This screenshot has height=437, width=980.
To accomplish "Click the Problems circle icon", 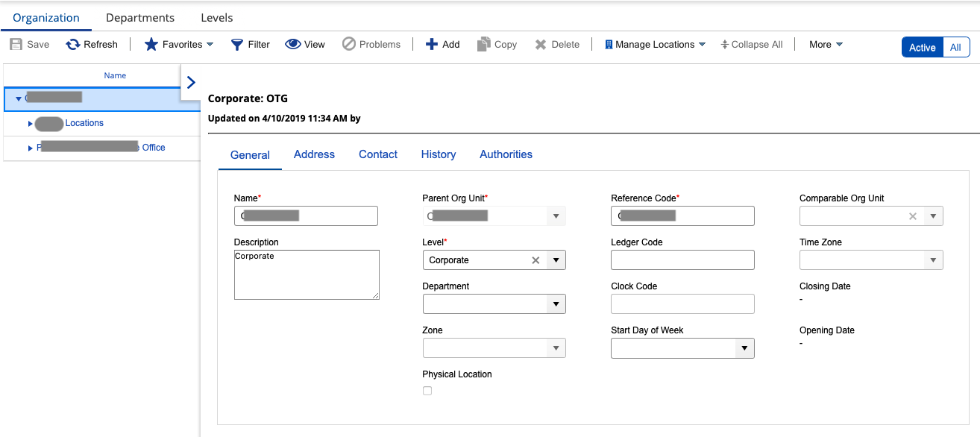I will [x=349, y=45].
